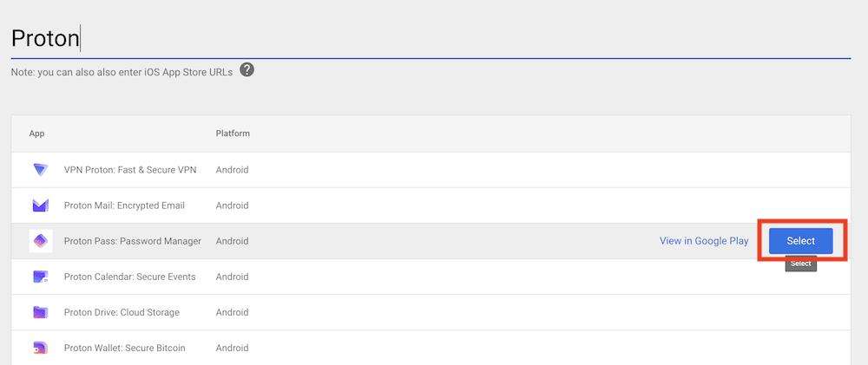Select VPN Proton: Fast & Secure VPN row

click(129, 170)
